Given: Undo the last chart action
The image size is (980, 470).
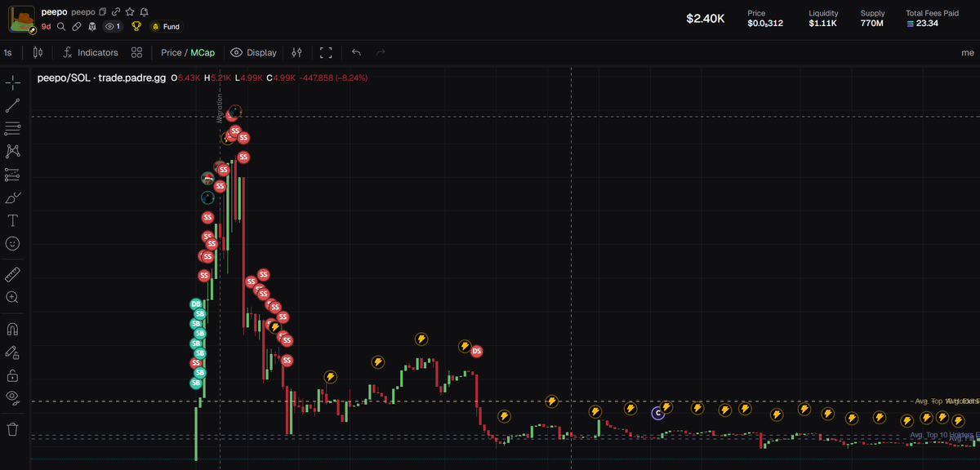Looking at the screenshot, I should click(356, 52).
